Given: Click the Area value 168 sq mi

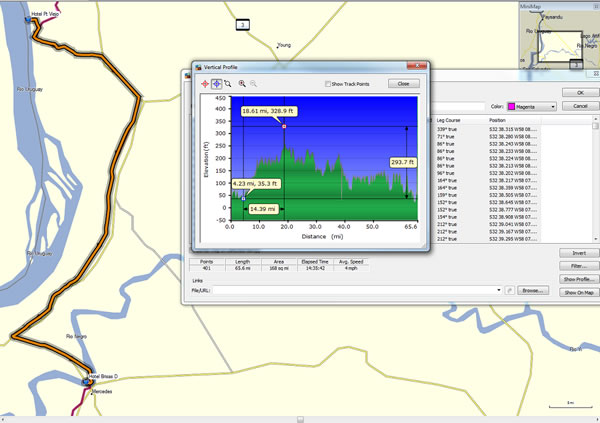Looking at the screenshot, I should click(279, 268).
